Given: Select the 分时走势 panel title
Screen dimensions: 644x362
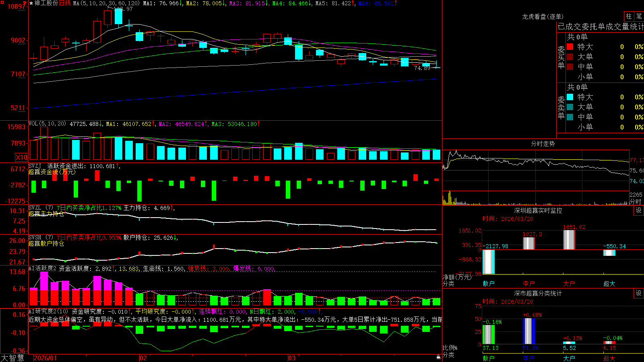Looking at the screenshot, I should 543,144.
